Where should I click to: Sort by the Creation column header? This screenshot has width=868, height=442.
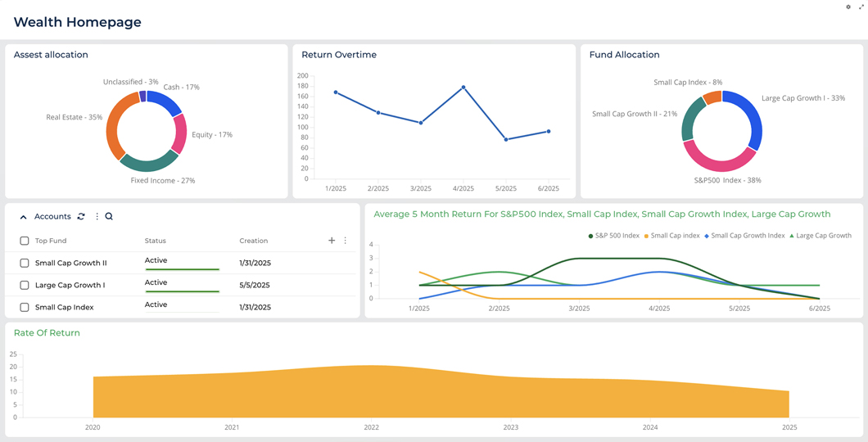point(253,241)
